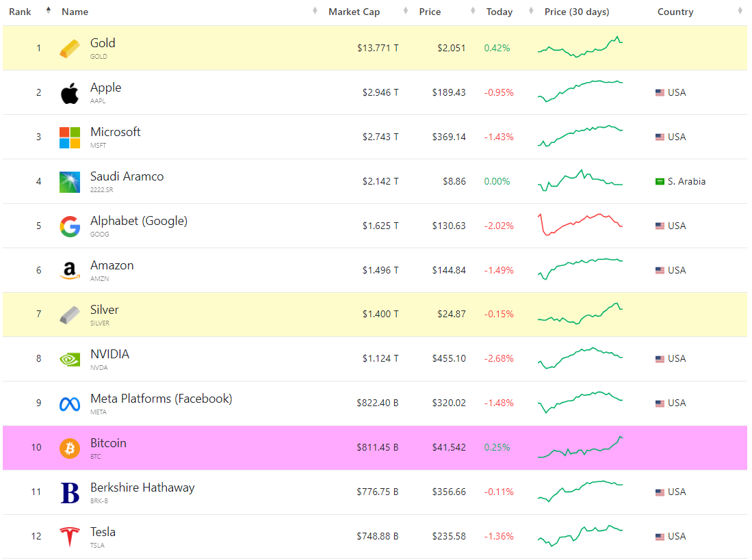
Task: Click the Meta Platforms logo
Action: click(x=70, y=403)
